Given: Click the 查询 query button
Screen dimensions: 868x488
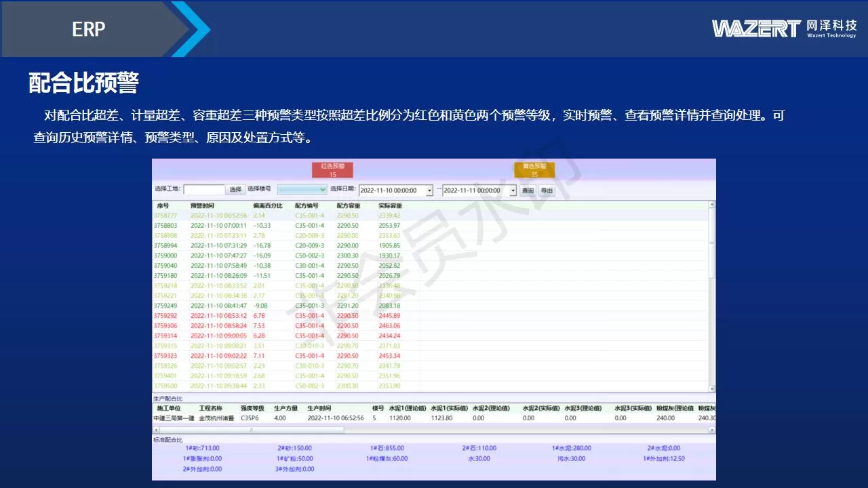Looking at the screenshot, I should point(528,191).
